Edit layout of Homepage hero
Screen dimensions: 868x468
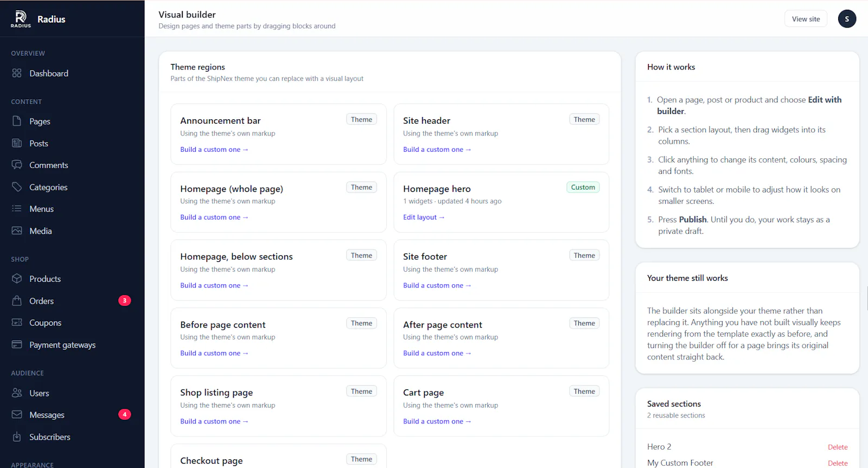424,217
